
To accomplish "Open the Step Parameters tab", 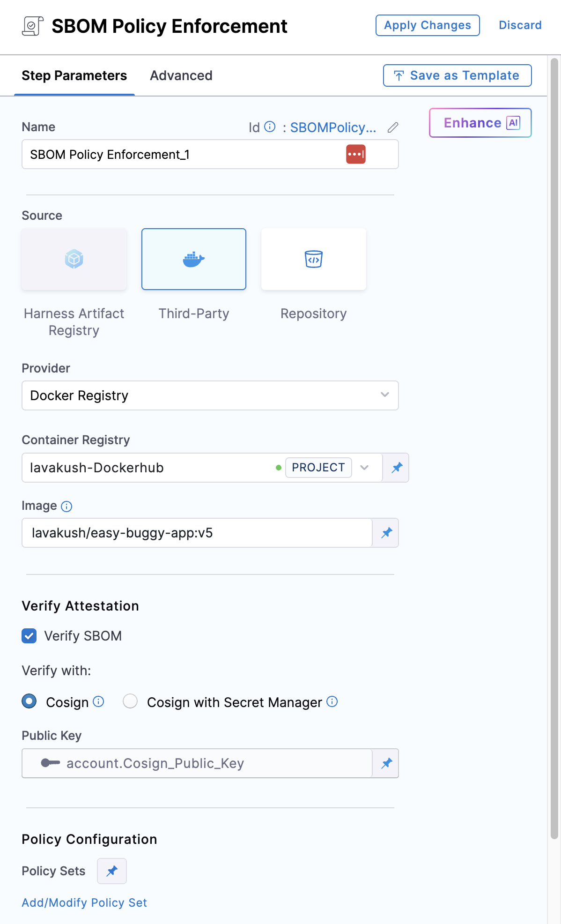I will tap(74, 75).
